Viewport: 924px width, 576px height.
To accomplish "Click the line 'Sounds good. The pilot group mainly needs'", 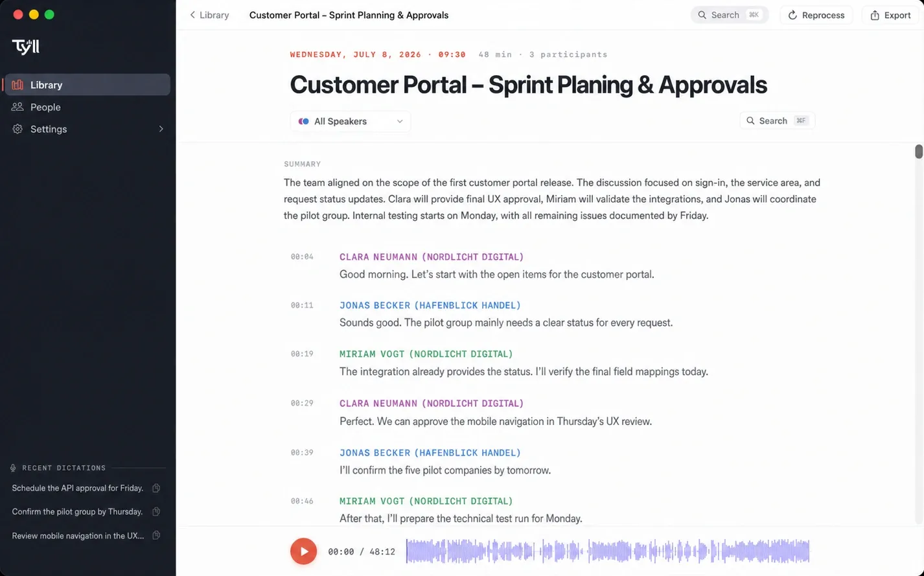I will click(506, 323).
